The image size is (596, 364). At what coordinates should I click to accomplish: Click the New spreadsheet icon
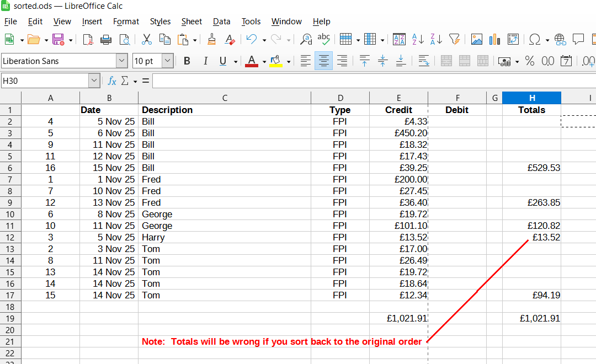pyautogui.click(x=9, y=39)
